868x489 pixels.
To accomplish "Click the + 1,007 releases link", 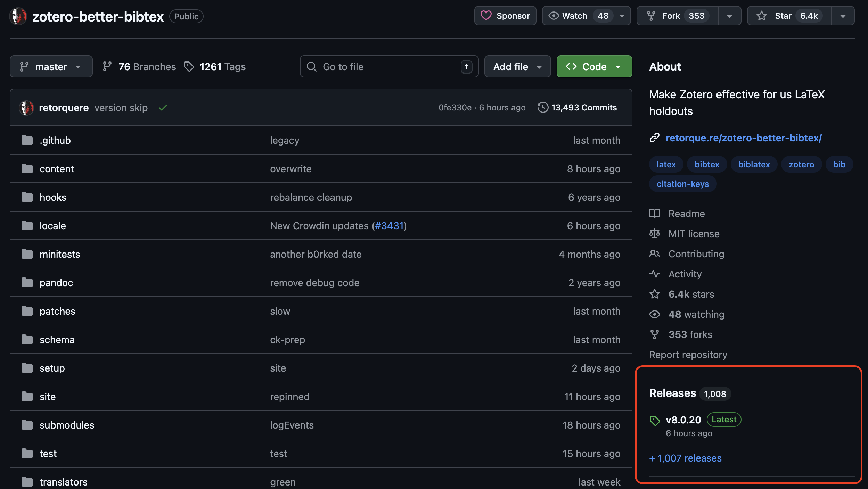I will coord(685,458).
